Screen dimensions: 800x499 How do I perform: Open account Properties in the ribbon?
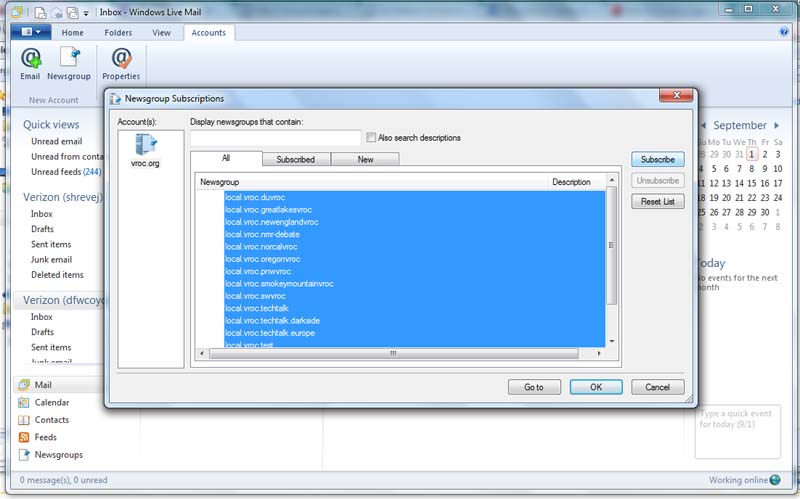click(x=121, y=58)
